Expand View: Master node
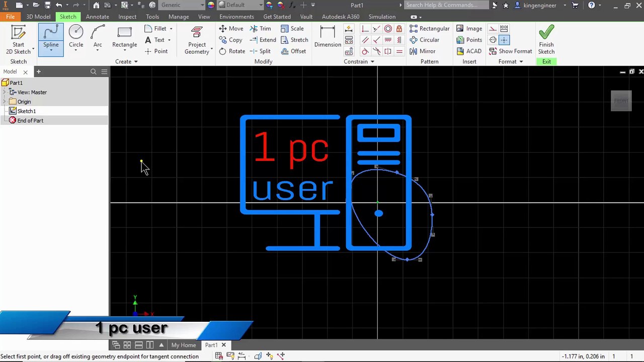This screenshot has width=644, height=362. [5, 92]
